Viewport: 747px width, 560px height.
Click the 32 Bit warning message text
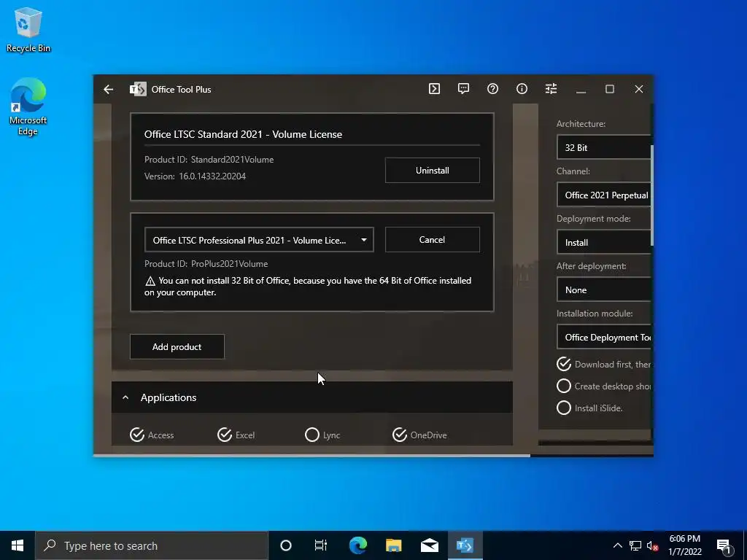[x=308, y=286]
